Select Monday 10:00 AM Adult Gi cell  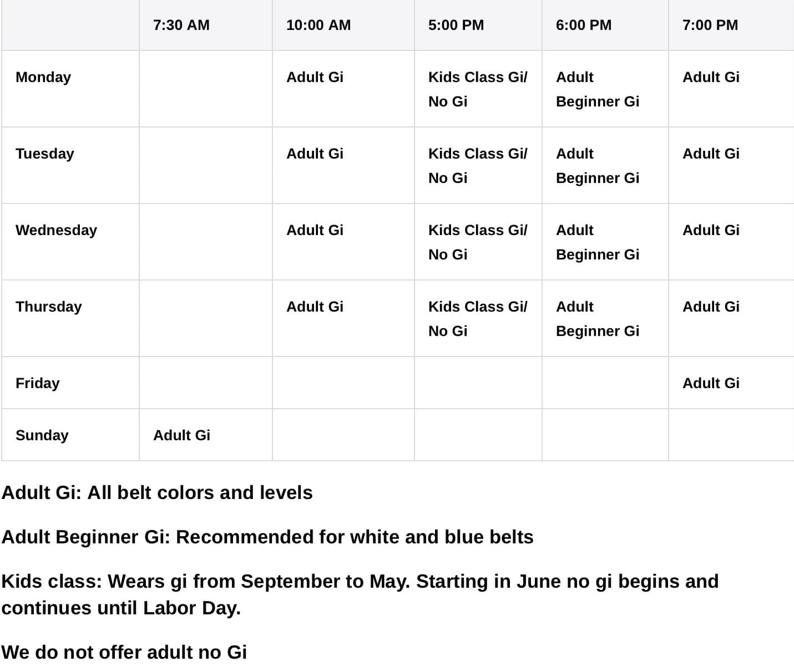(x=343, y=89)
